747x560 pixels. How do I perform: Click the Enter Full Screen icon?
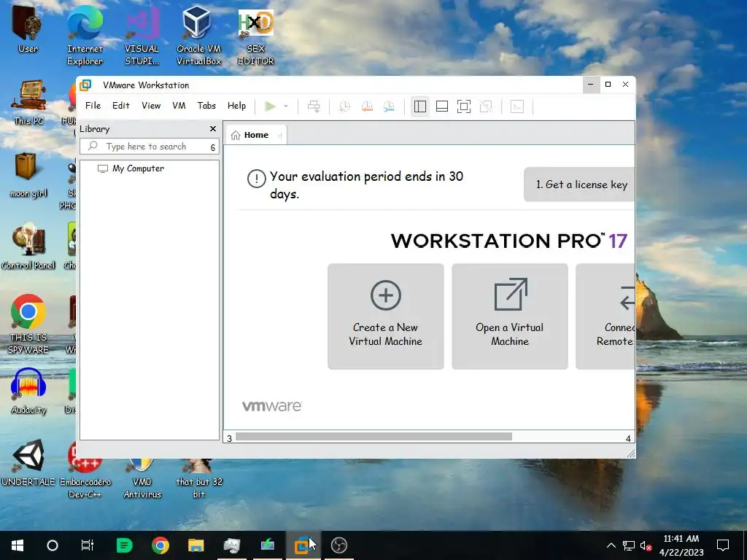463,106
